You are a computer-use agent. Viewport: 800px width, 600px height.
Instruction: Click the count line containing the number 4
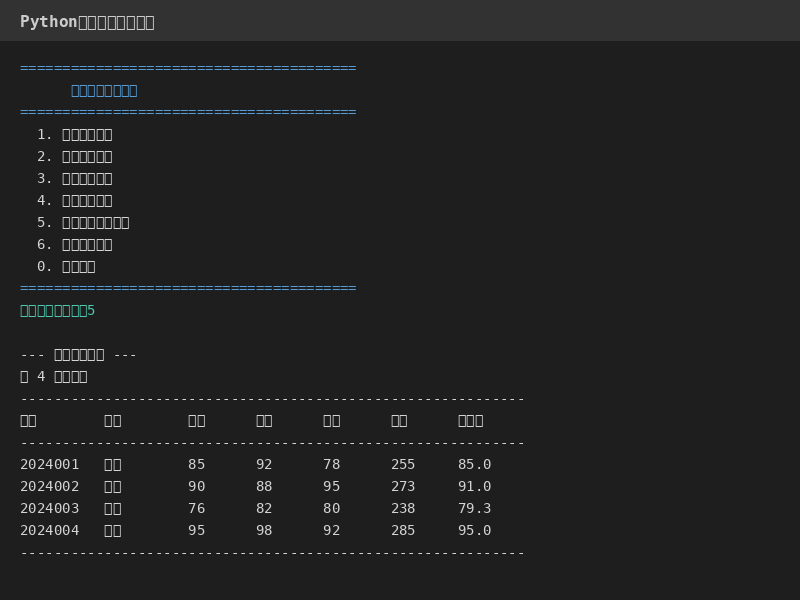[54, 377]
